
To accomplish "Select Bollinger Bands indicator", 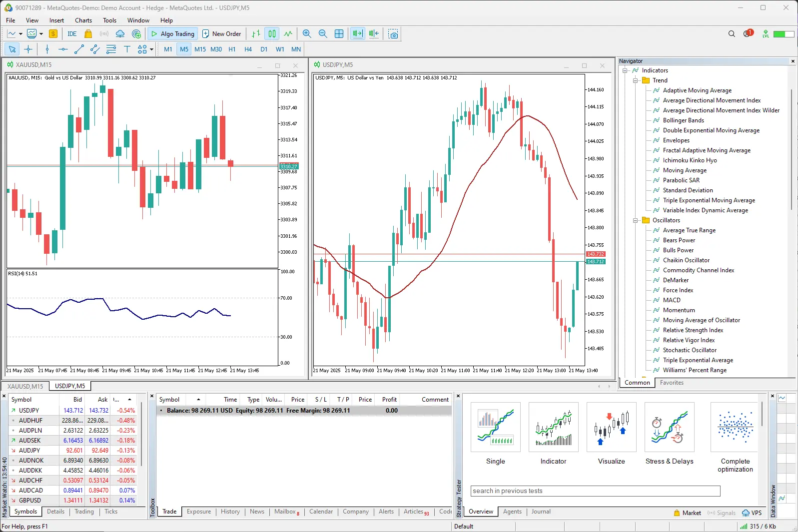I will [x=683, y=120].
